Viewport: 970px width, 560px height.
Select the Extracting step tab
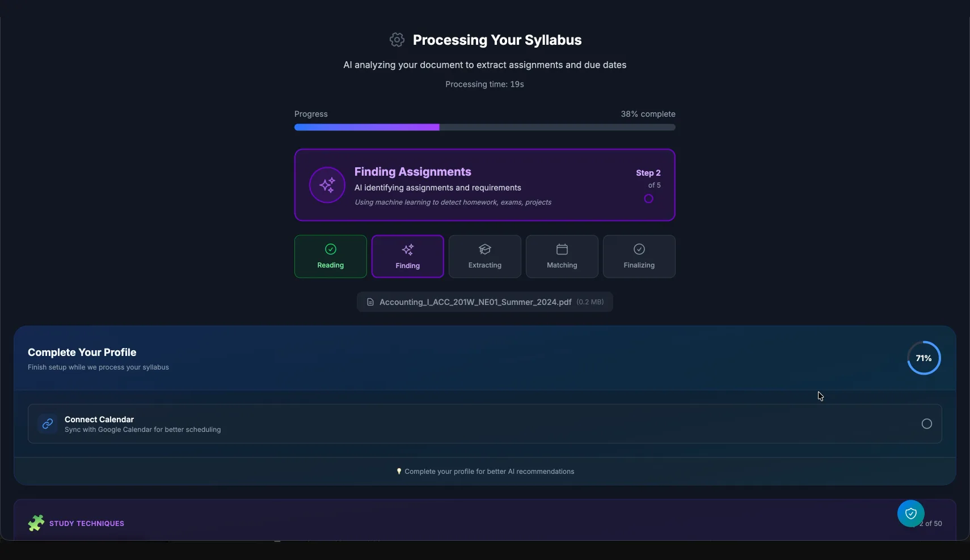click(485, 256)
